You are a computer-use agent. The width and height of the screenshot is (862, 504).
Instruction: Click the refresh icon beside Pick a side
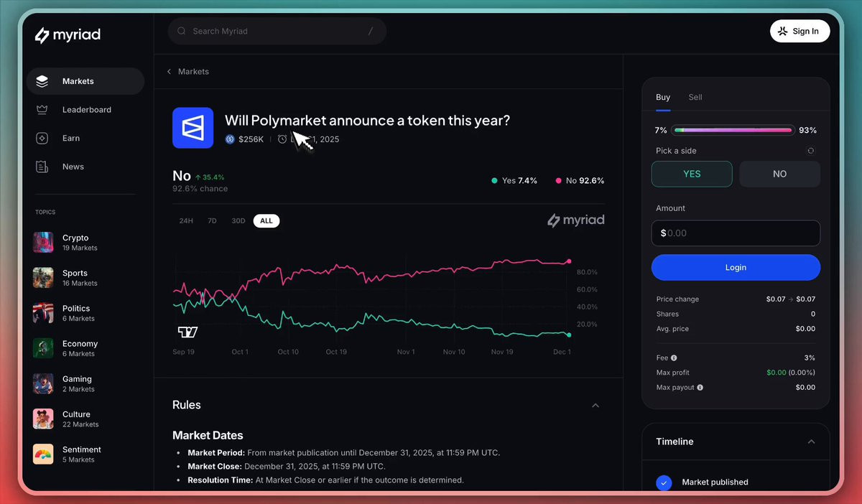pos(811,151)
